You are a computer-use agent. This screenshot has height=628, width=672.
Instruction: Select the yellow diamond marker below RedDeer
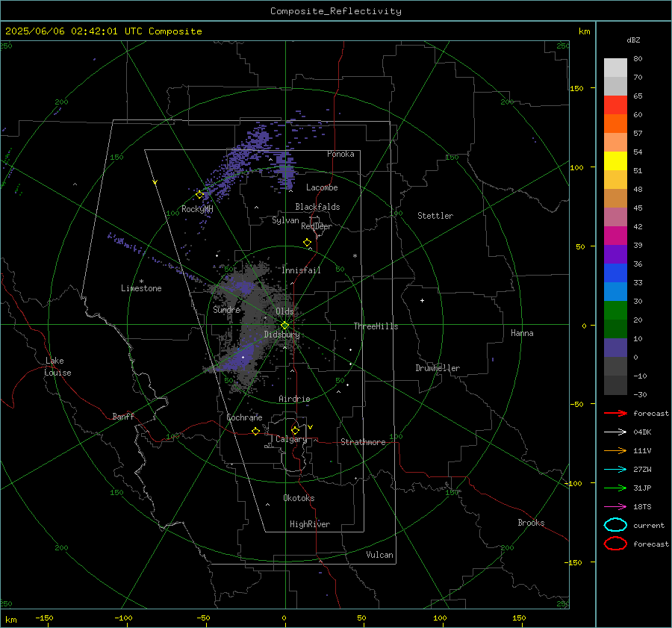307,243
